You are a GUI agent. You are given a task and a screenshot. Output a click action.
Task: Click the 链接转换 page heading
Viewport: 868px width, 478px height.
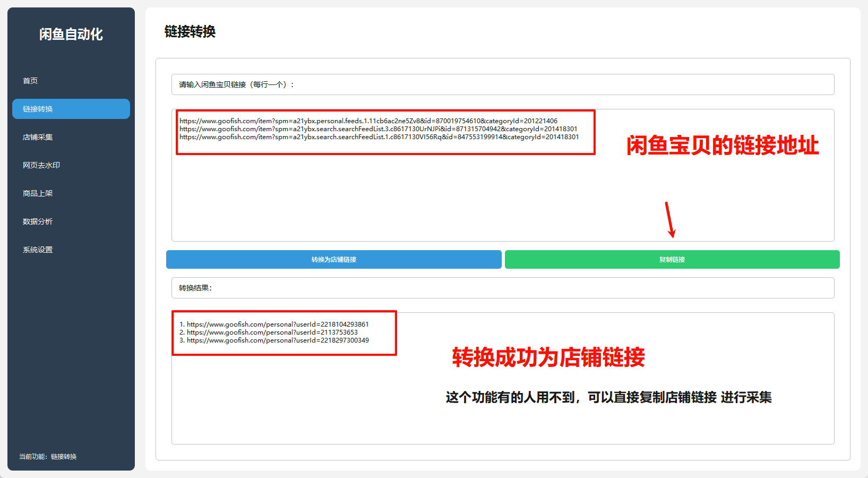point(190,32)
